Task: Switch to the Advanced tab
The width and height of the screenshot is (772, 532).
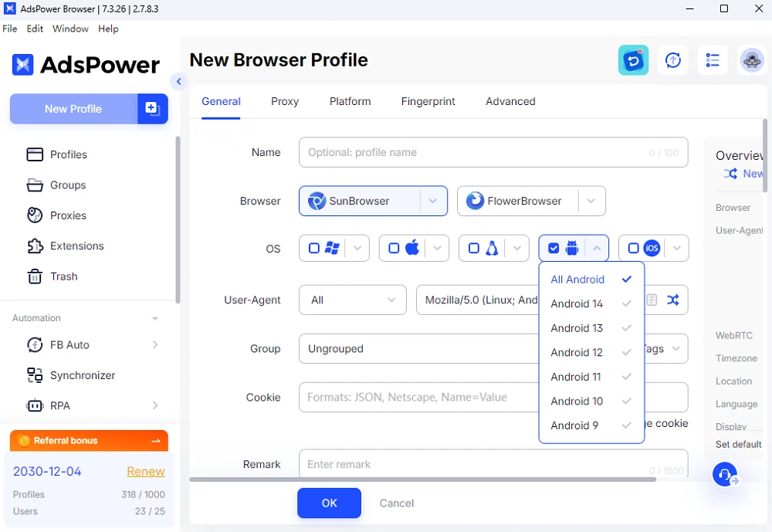Action: click(x=510, y=101)
